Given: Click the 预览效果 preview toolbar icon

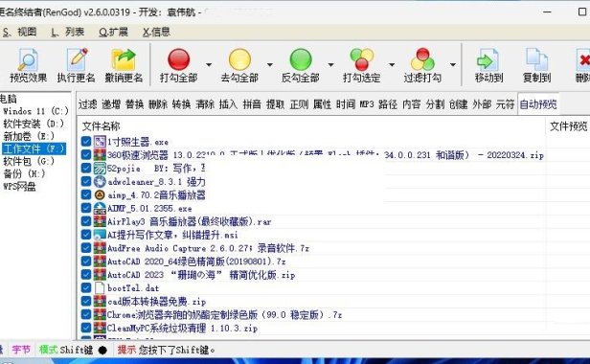Looking at the screenshot, I should pyautogui.click(x=28, y=59).
